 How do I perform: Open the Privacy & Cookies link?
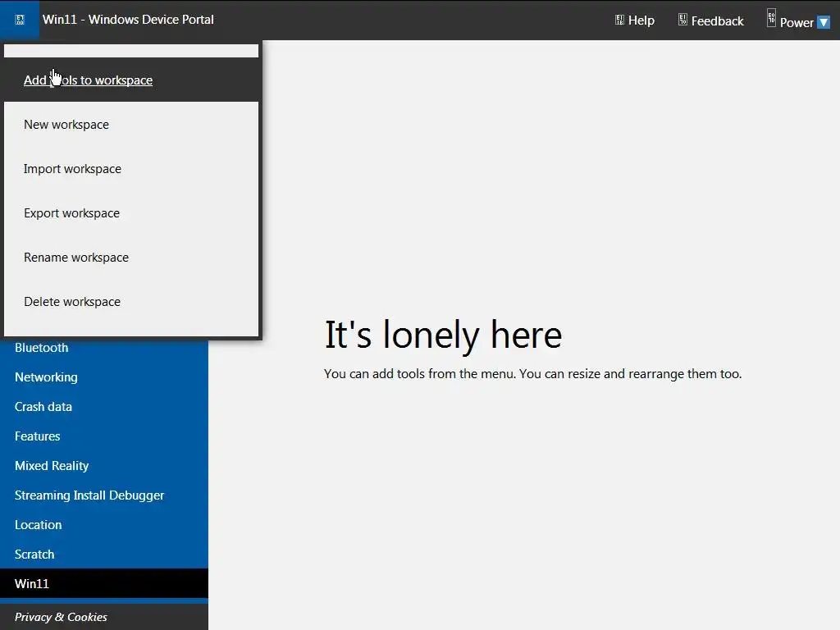[x=61, y=617]
